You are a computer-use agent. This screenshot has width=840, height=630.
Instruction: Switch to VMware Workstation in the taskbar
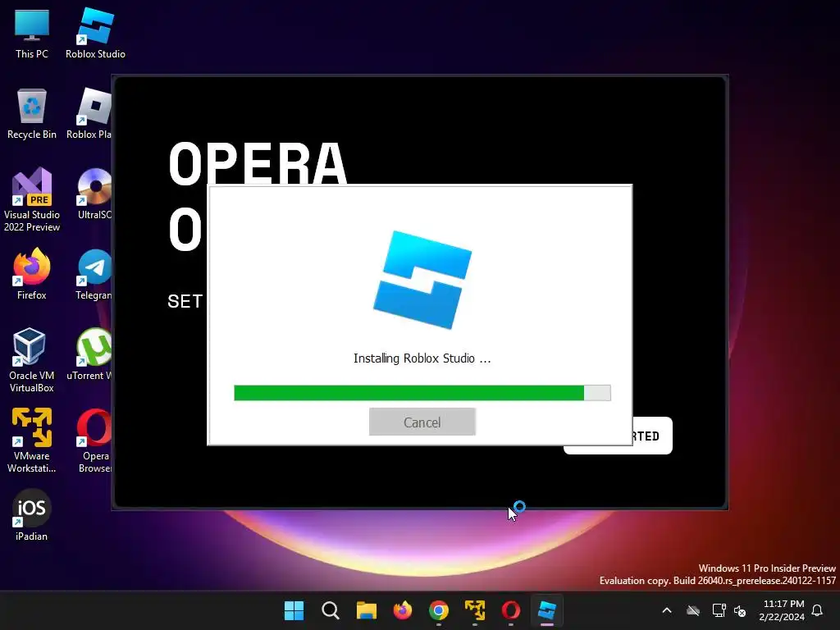(475, 610)
